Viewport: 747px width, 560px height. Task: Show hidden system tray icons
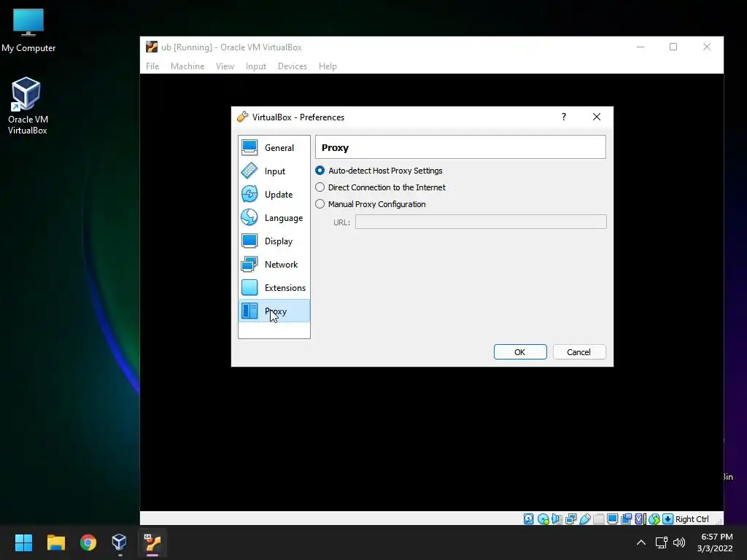point(641,542)
